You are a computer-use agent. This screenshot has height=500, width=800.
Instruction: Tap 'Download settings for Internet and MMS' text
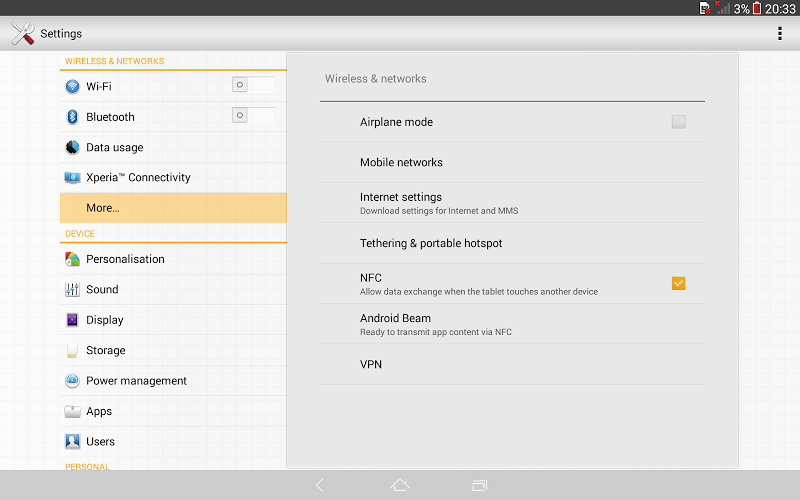click(439, 211)
